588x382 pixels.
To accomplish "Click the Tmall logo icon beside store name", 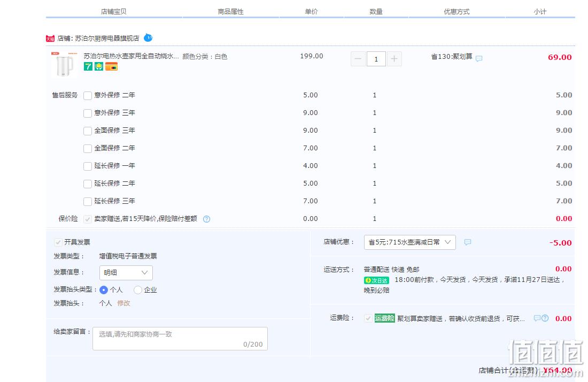I will 50,39.
